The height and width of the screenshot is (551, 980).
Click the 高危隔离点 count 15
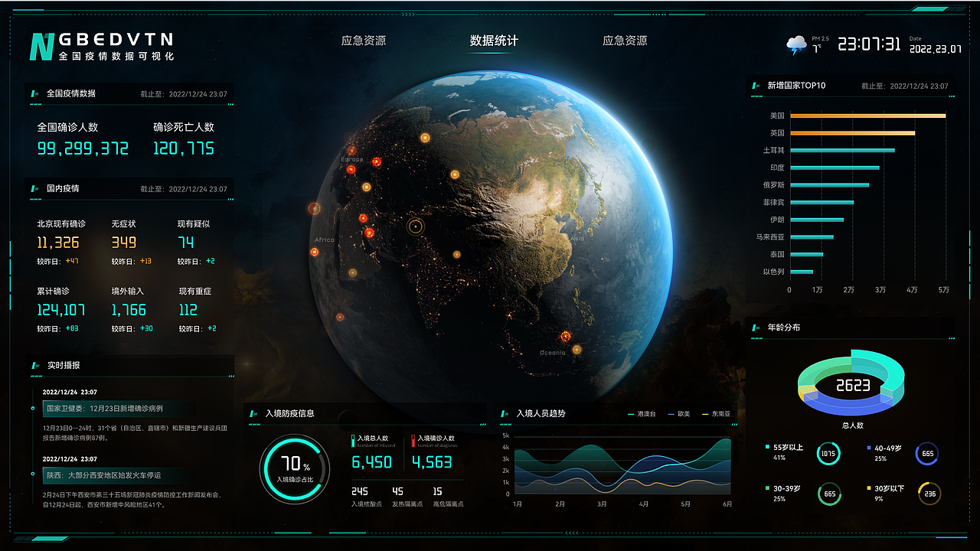click(x=437, y=491)
